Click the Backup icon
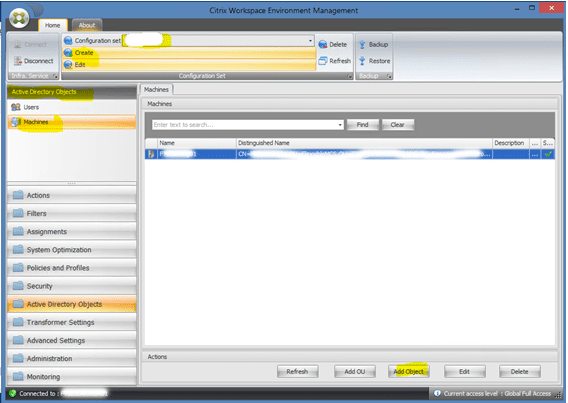 tap(362, 45)
